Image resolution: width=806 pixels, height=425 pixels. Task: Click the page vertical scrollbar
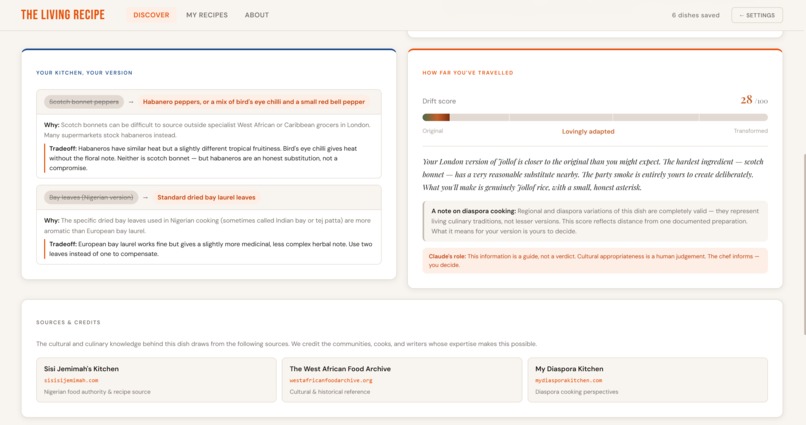(803, 244)
